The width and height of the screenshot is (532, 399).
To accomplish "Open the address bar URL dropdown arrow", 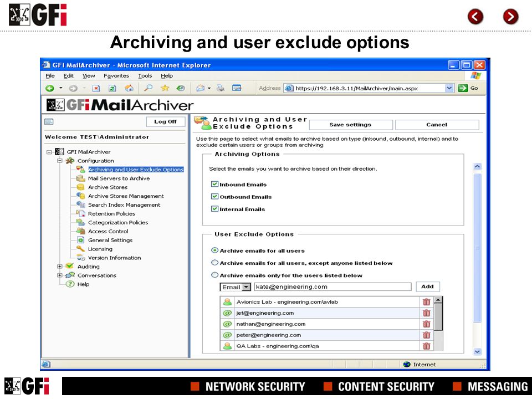I will (x=449, y=88).
